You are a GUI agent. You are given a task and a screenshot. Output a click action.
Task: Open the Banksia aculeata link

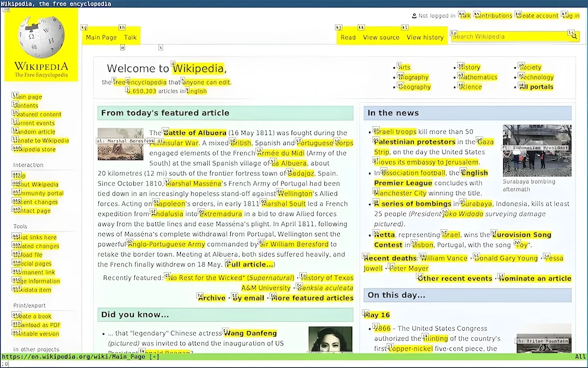(x=325, y=288)
